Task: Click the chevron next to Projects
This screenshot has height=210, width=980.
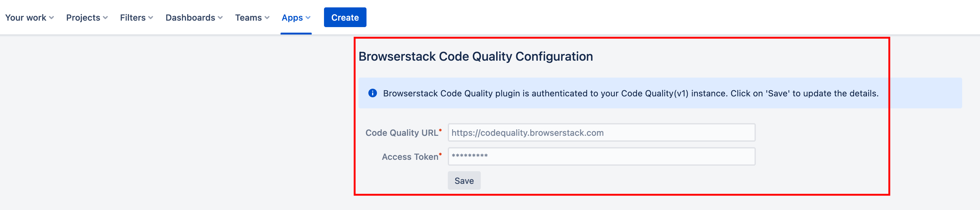Action: tap(105, 18)
